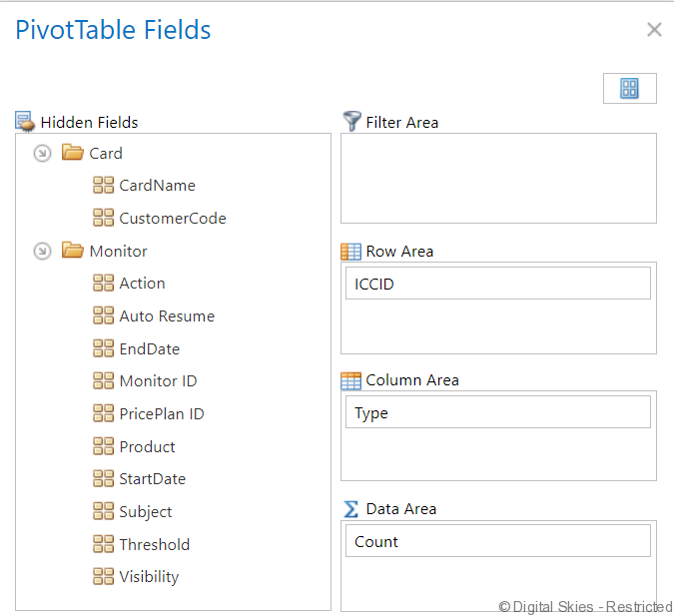Image resolution: width=674 pixels, height=616 pixels.
Task: Choose the StartDate field in list
Action: point(152,479)
